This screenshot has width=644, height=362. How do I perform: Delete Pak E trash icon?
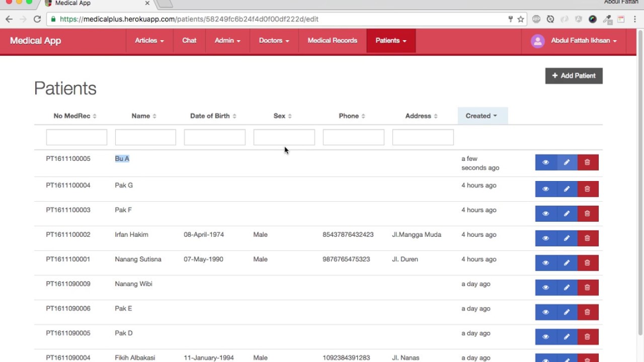pos(588,312)
